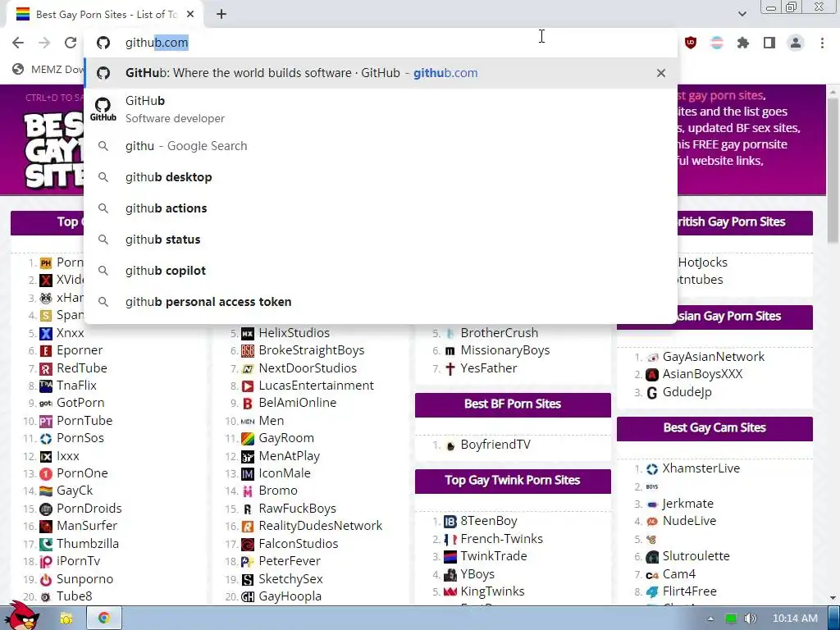840x630 pixels.
Task: Show hidden tray icons arrow
Action: click(710, 619)
